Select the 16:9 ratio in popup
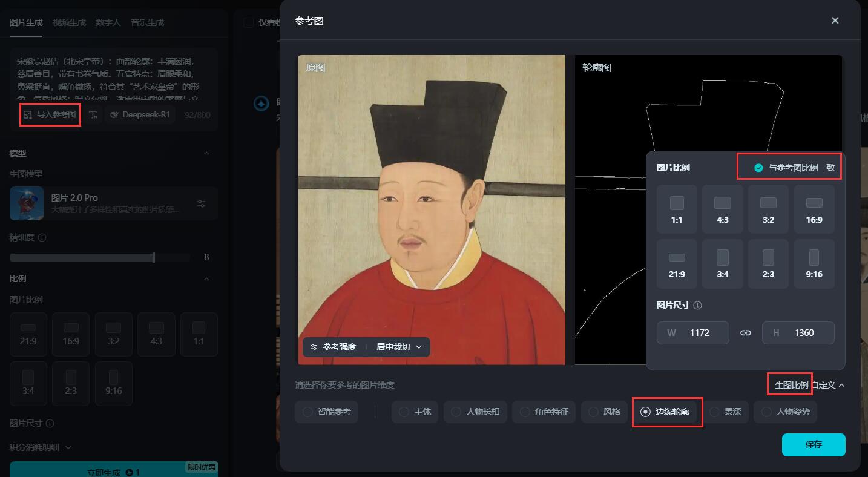This screenshot has width=868, height=477. [814, 209]
